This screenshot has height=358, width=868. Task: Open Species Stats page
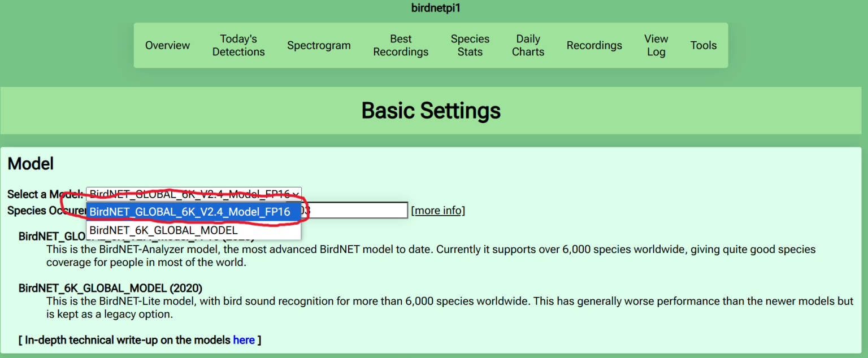pos(470,45)
